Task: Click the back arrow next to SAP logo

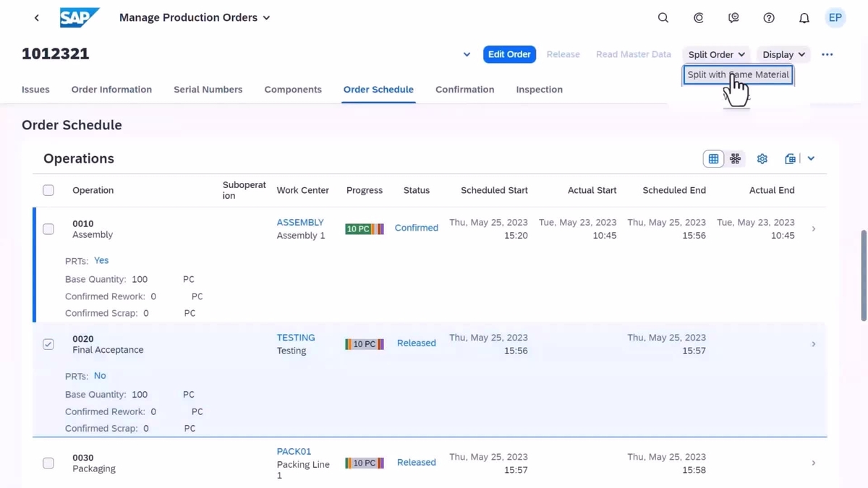Action: [36, 17]
